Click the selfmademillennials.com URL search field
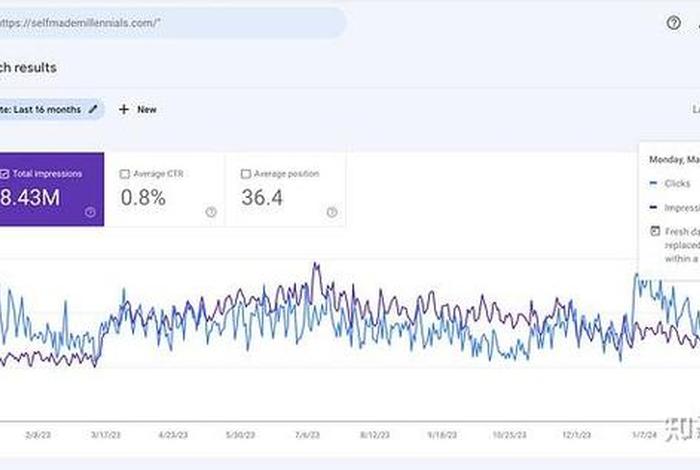Screen dimensions: 700x470 (170, 23)
